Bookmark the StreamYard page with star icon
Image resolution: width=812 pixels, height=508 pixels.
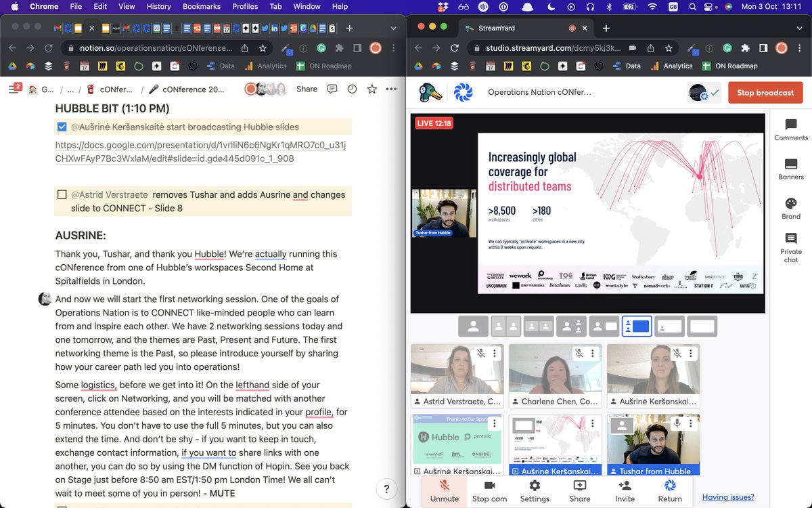(669, 48)
